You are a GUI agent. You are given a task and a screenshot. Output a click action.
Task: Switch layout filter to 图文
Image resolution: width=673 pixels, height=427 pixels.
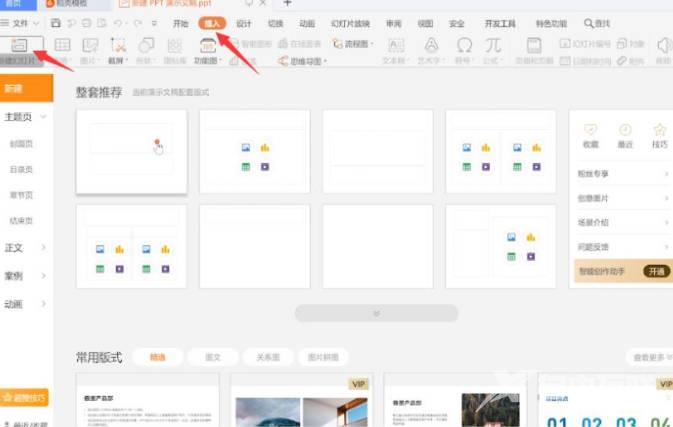coord(212,356)
